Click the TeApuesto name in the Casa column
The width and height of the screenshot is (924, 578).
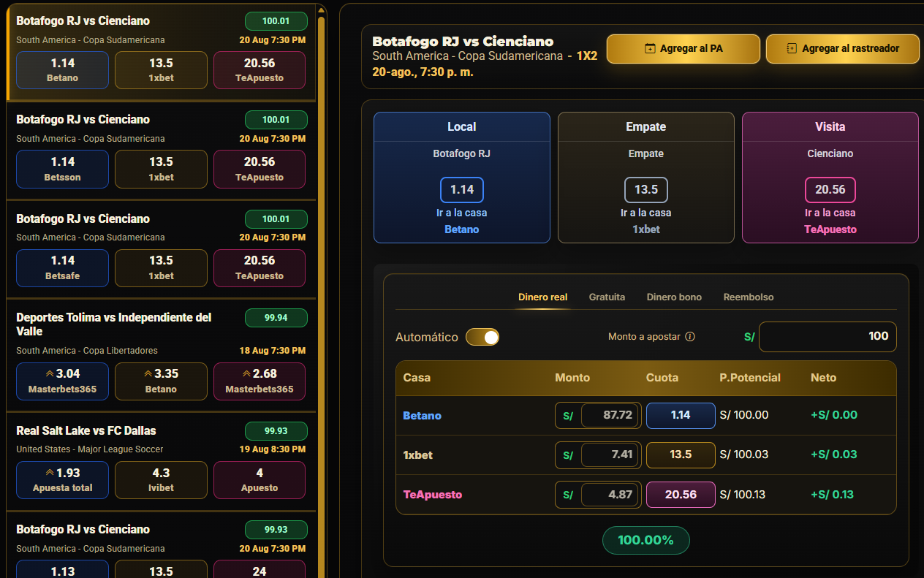[x=433, y=494]
